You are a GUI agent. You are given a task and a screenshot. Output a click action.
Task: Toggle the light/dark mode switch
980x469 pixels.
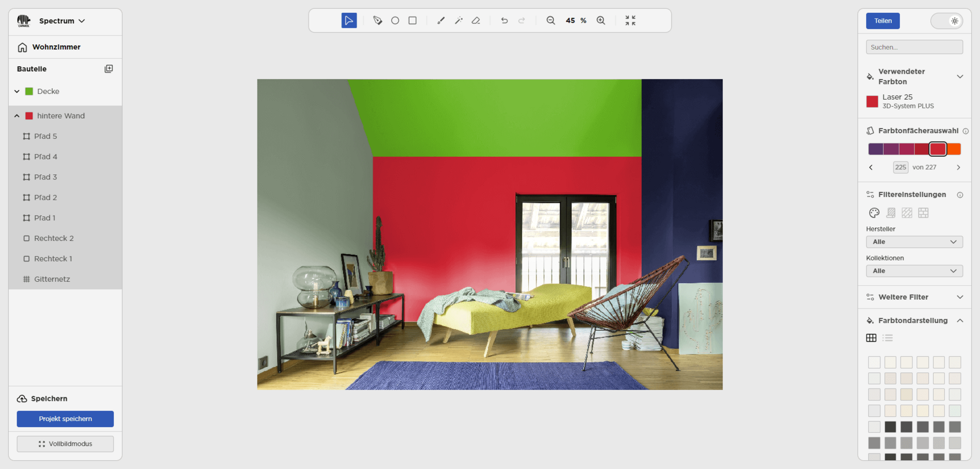pyautogui.click(x=946, y=21)
